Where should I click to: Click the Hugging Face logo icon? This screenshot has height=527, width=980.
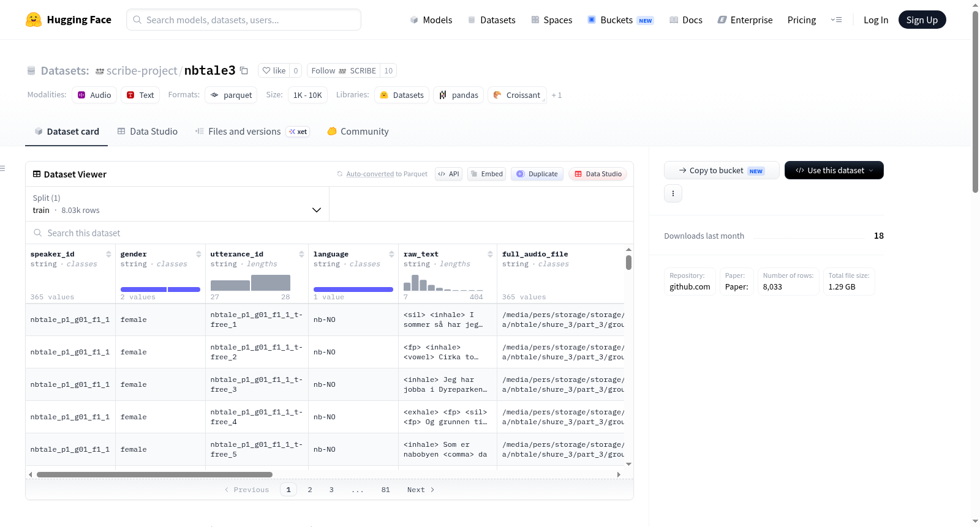pos(34,20)
